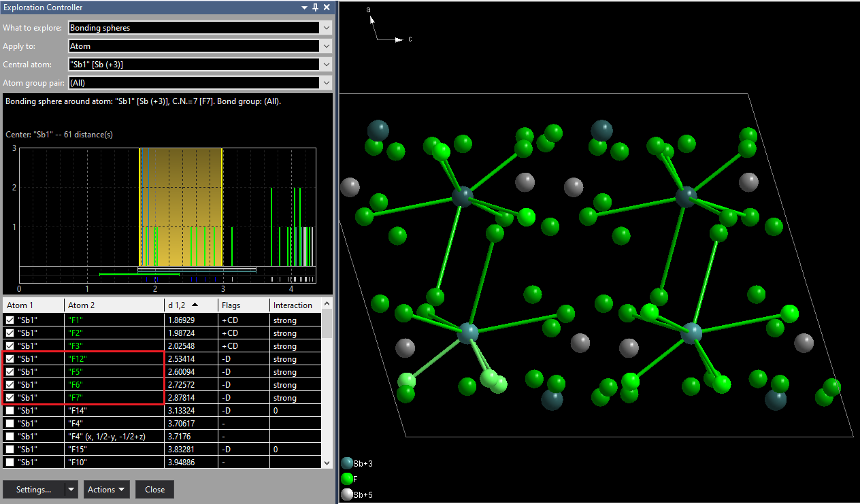Open the panel window position menu arrow
The width and height of the screenshot is (860, 504).
304,7
